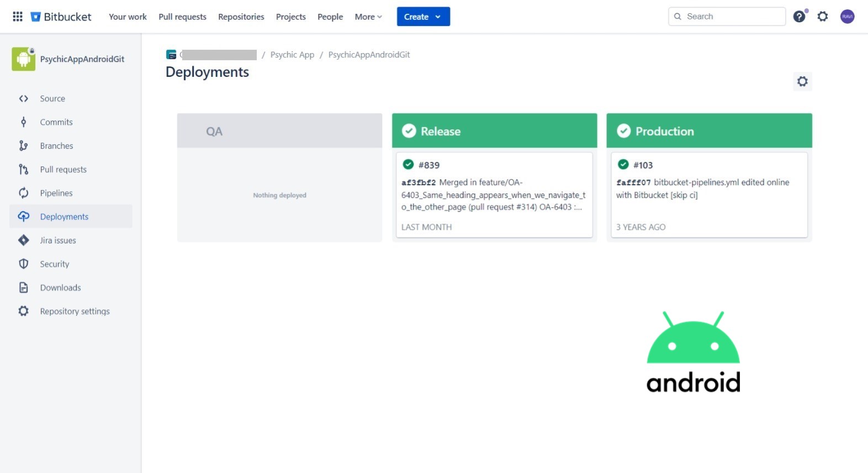The width and height of the screenshot is (868, 473).
Task: Open the Create dropdown button
Action: coord(423,17)
